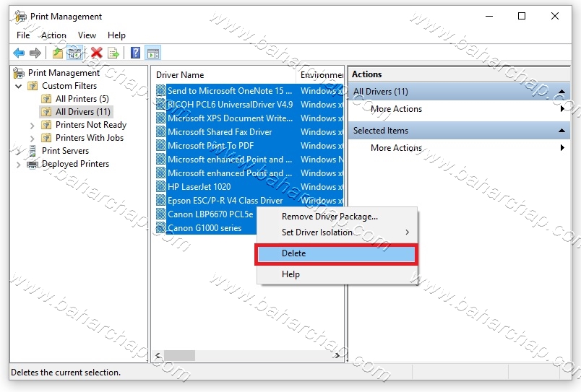This screenshot has height=392, width=581.
Task: Collapse the Selected Items actions section
Action: pos(561,130)
